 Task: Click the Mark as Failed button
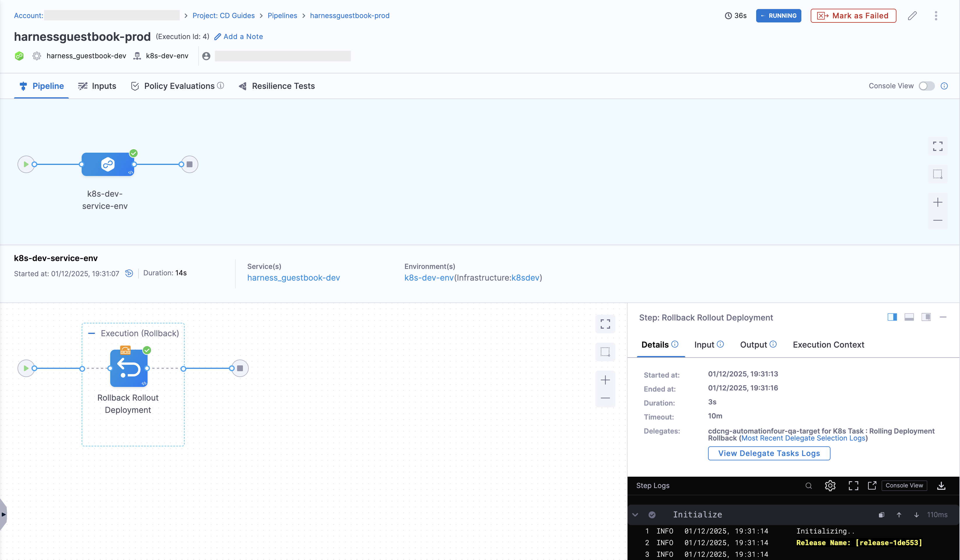[x=853, y=16]
